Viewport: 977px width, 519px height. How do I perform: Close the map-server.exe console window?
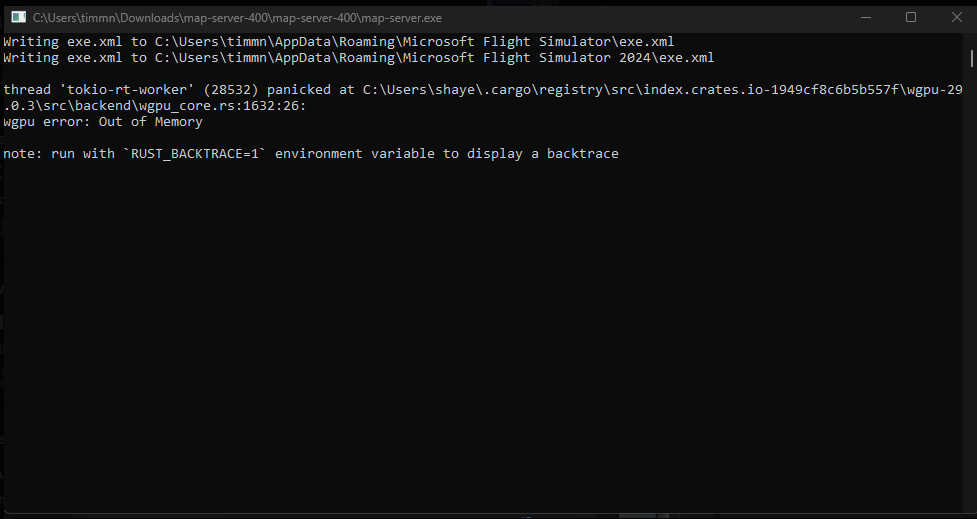[956, 17]
